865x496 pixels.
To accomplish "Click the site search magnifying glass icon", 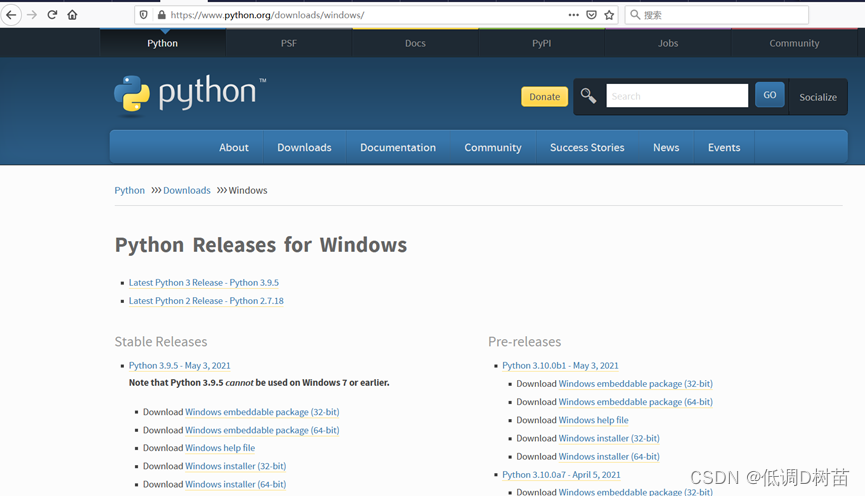I will [x=588, y=96].
